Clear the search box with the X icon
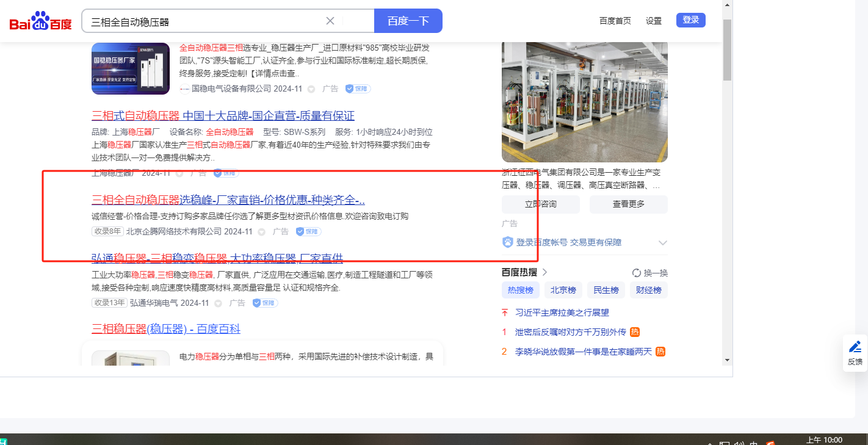Image resolution: width=868 pixels, height=445 pixels. (330, 21)
